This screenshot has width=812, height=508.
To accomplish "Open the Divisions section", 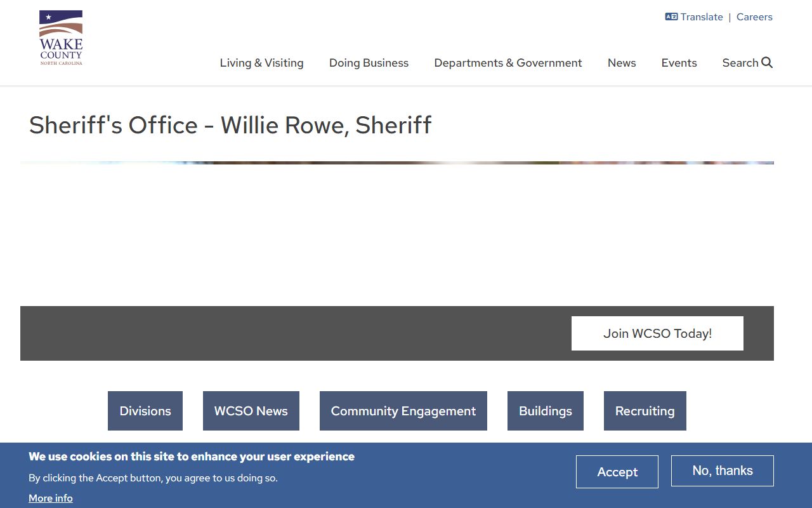I will click(x=145, y=411).
